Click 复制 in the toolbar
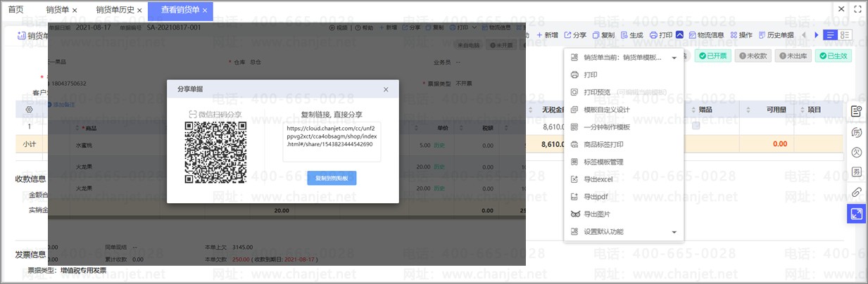This screenshot has height=284, width=868. tap(603, 34)
